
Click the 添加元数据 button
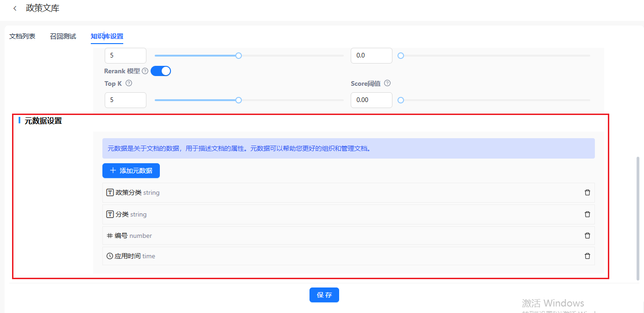pos(131,171)
